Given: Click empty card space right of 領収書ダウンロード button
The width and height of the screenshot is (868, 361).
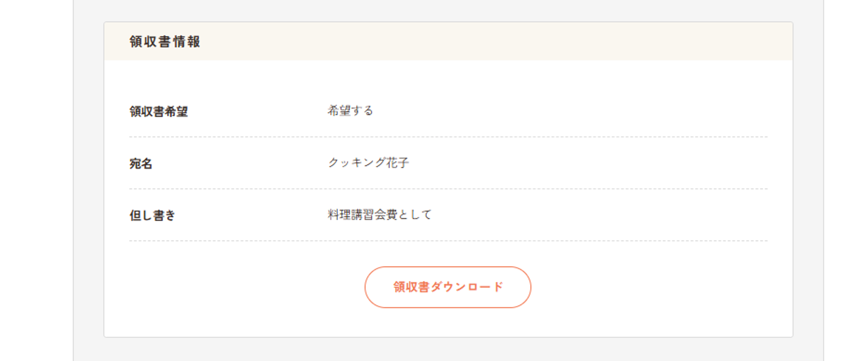Looking at the screenshot, I should click(x=657, y=287).
